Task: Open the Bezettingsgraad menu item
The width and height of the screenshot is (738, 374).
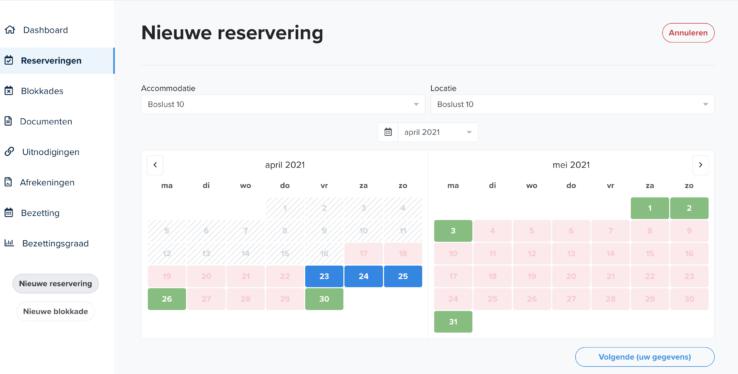Action: [x=55, y=243]
